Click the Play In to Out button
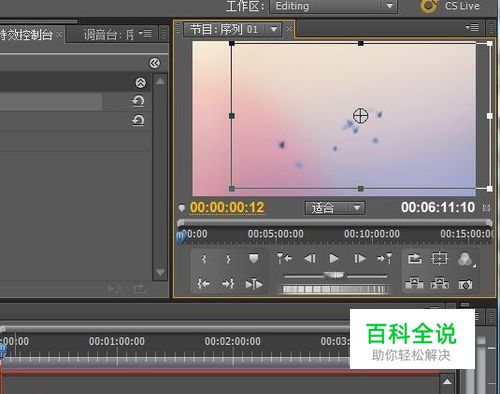The image size is (500, 394). coord(254,284)
